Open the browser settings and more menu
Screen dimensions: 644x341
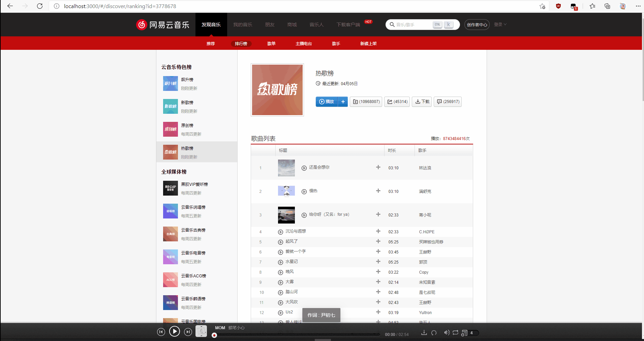638,6
